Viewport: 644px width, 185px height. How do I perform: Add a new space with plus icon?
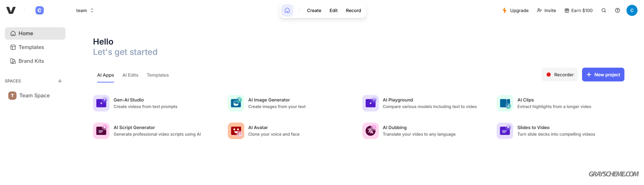(x=60, y=81)
